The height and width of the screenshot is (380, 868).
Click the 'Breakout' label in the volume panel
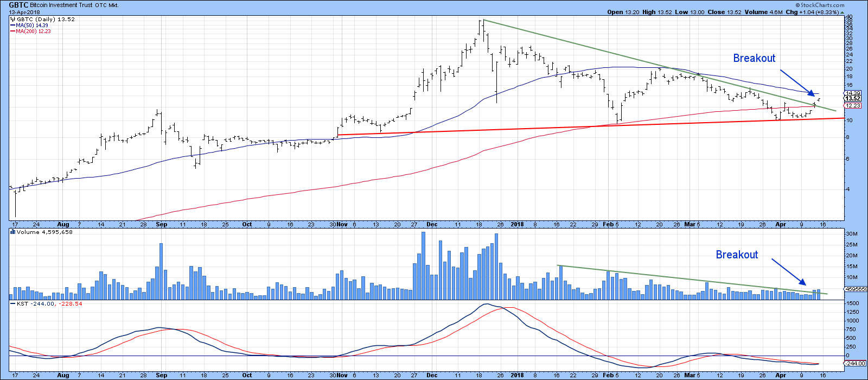click(737, 255)
